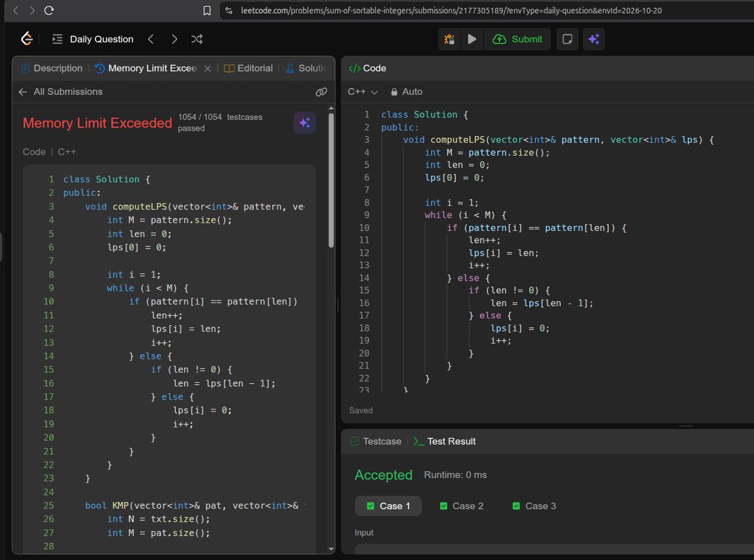Pick a random question with shuffle icon

coord(197,39)
